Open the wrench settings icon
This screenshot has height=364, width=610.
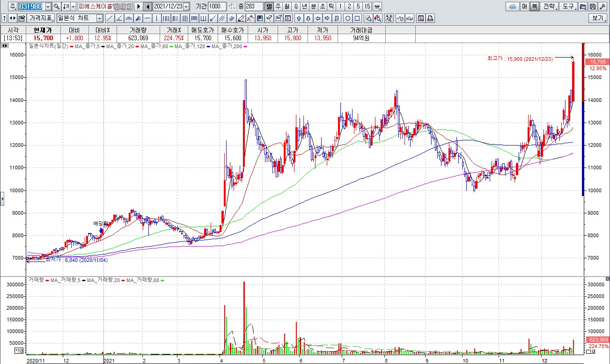click(602, 7)
